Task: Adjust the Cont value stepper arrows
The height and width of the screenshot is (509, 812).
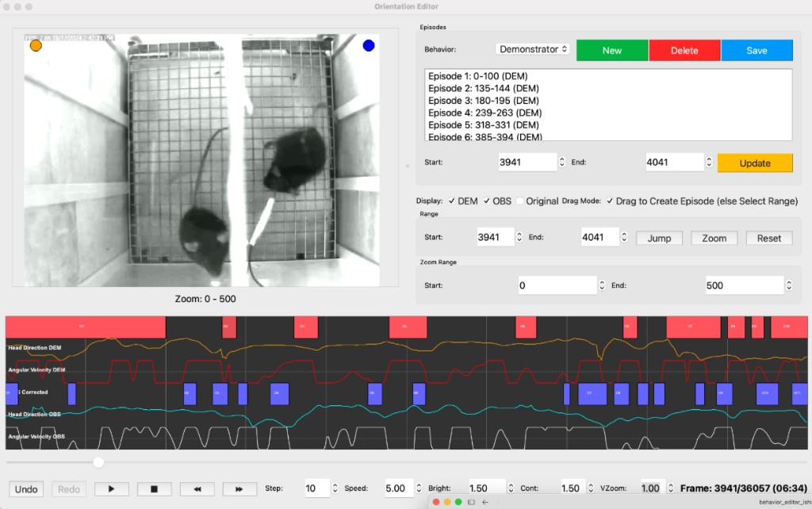Action: tap(591, 488)
